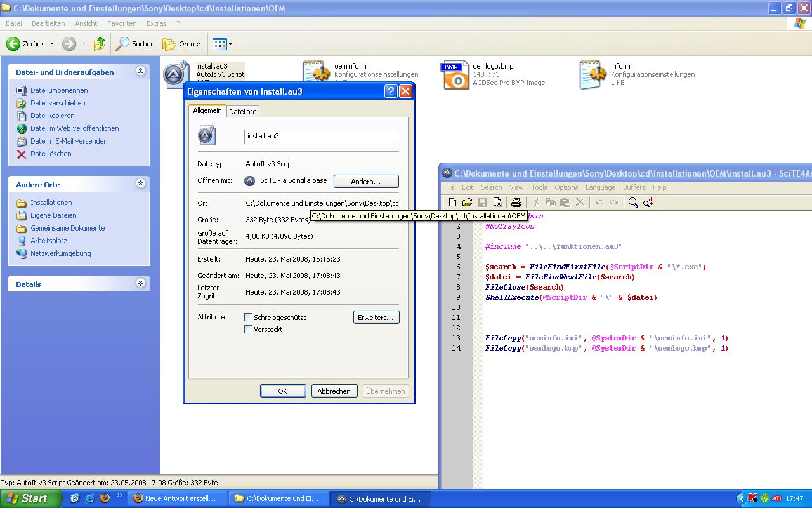Open the Tools menu in SciTE
812x508 pixels.
click(x=539, y=187)
